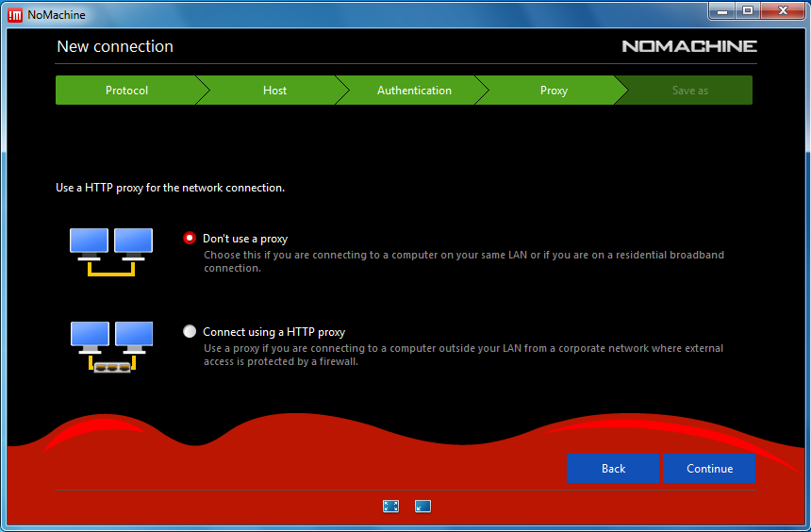Click the NoMachine logo in the header

688,46
